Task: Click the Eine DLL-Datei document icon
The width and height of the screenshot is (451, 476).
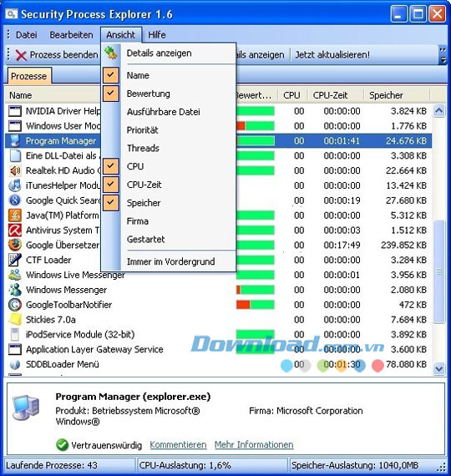Action: pos(15,155)
